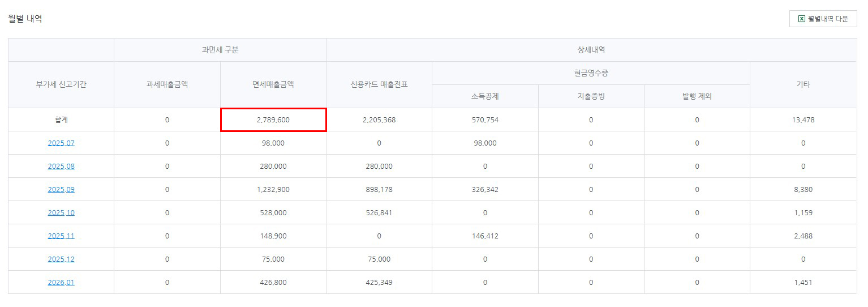Open the 2025.08 period link
This screenshot has width=868, height=307.
click(61, 167)
